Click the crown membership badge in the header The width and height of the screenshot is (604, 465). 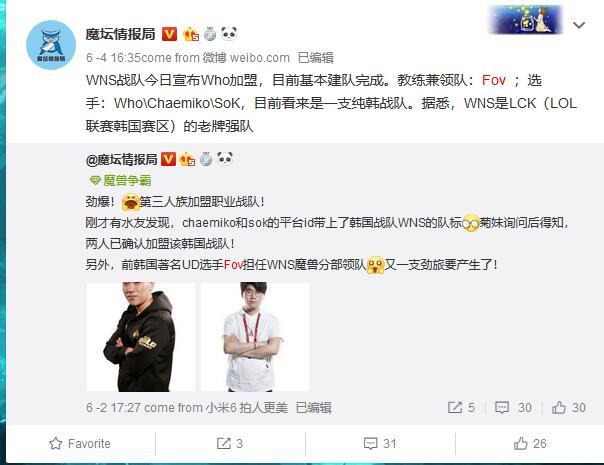(x=191, y=35)
